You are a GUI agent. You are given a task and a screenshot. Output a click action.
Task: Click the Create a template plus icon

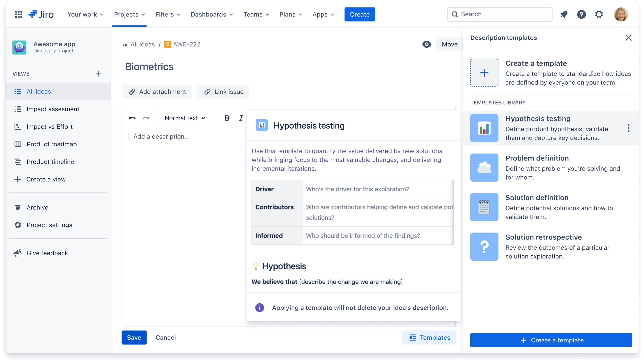click(484, 72)
